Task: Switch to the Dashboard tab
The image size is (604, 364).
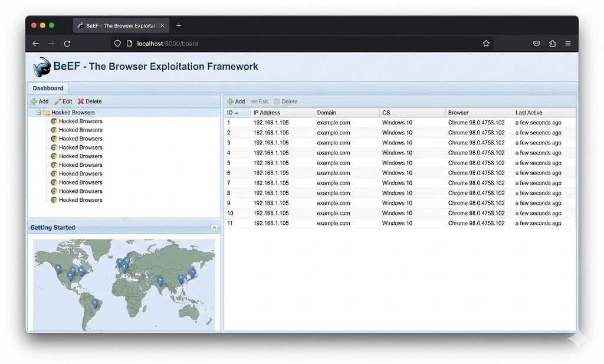Action: (x=48, y=88)
